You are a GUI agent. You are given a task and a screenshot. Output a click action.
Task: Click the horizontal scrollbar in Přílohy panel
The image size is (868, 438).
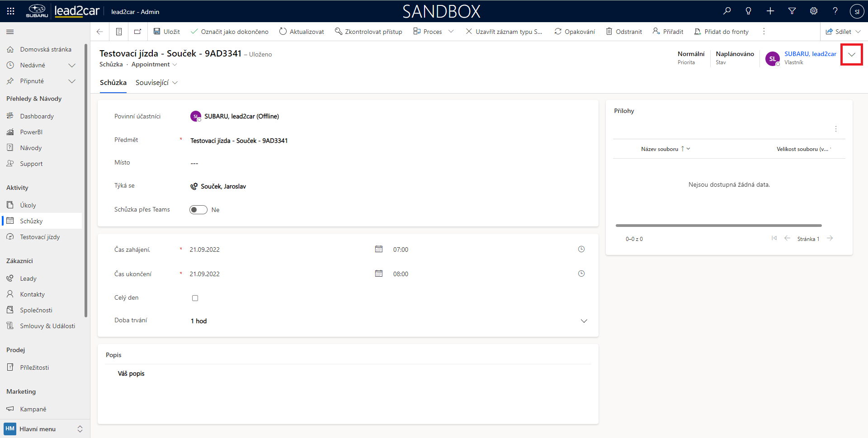click(718, 225)
